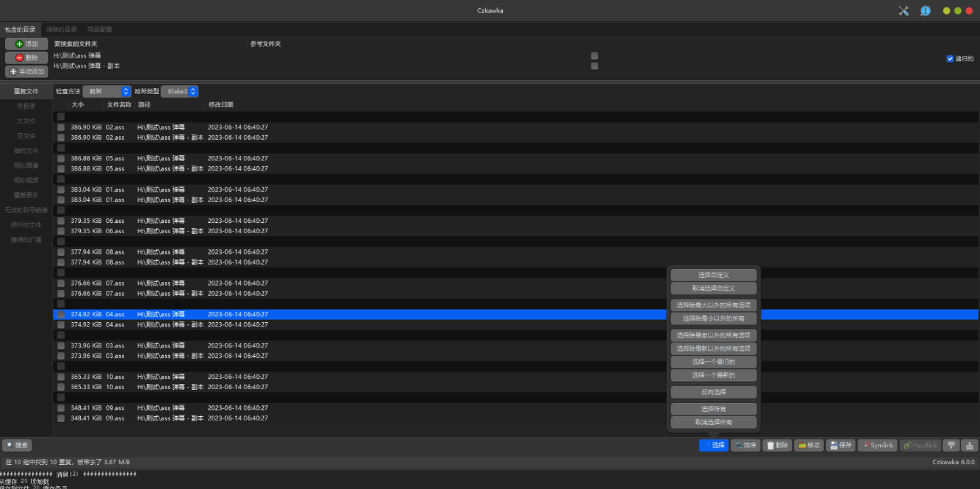Click 取消选择所有 in the popup

714,423
